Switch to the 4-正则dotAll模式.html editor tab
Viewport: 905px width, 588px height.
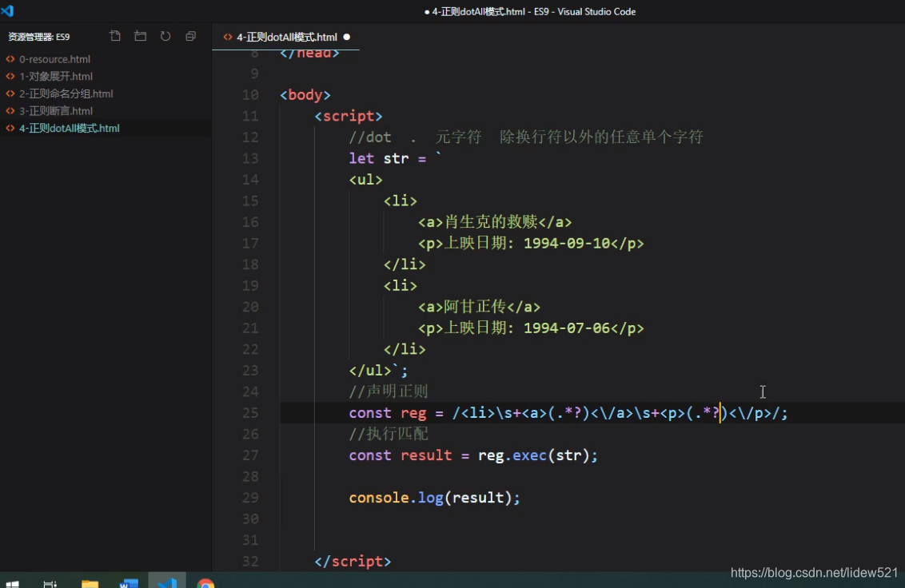pos(286,37)
